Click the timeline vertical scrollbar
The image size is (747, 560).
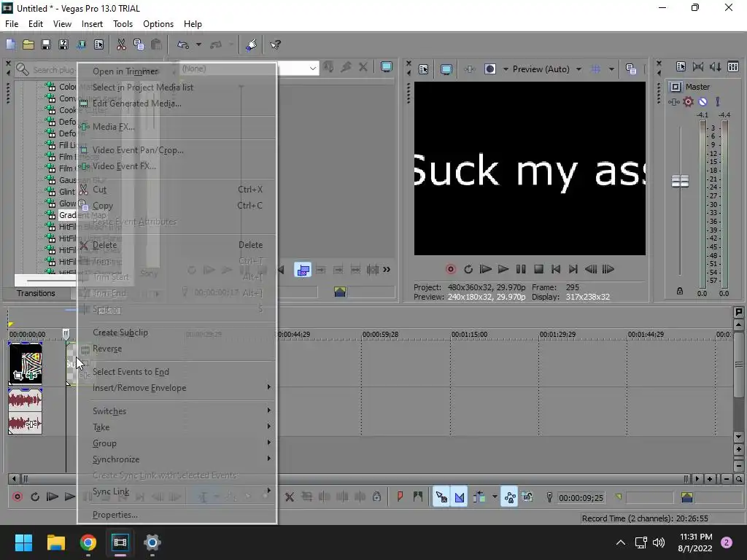pos(738,365)
